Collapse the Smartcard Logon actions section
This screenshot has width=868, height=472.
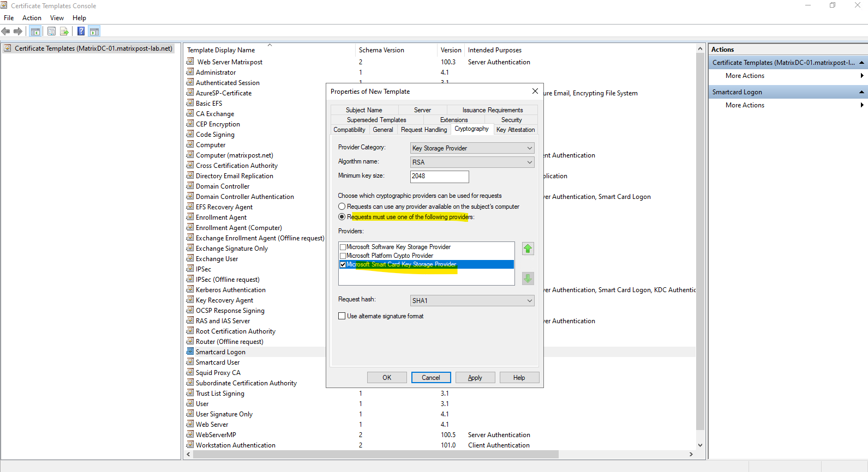[862, 92]
